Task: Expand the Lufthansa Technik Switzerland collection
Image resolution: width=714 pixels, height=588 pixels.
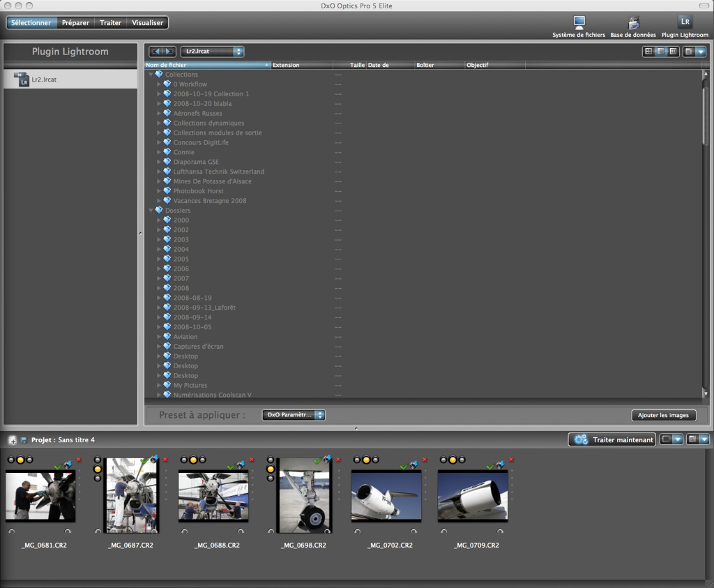Action: click(x=159, y=172)
